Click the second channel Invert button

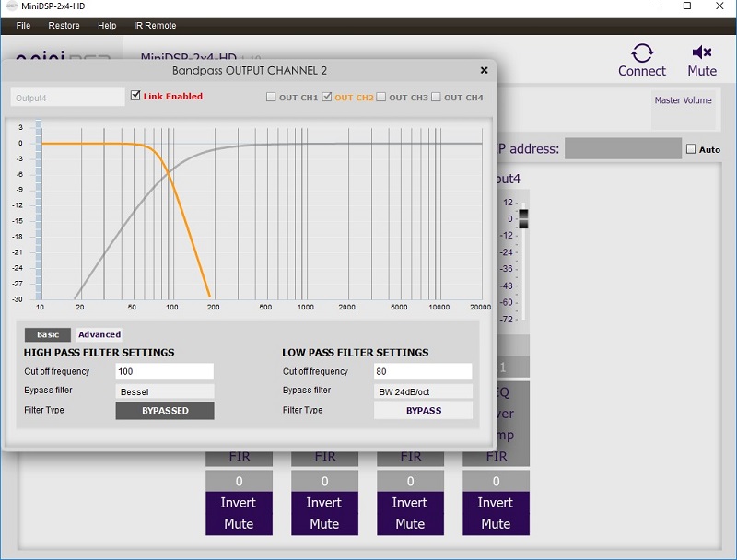tap(324, 503)
